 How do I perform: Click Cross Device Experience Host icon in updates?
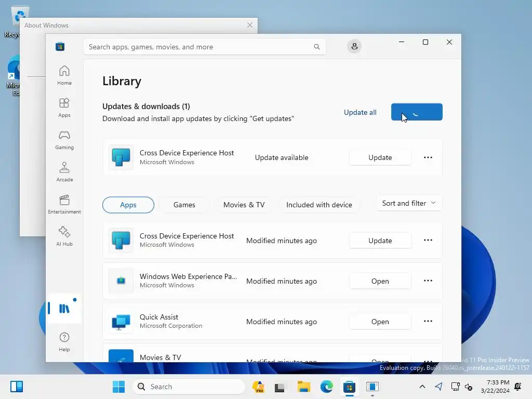coord(121,157)
